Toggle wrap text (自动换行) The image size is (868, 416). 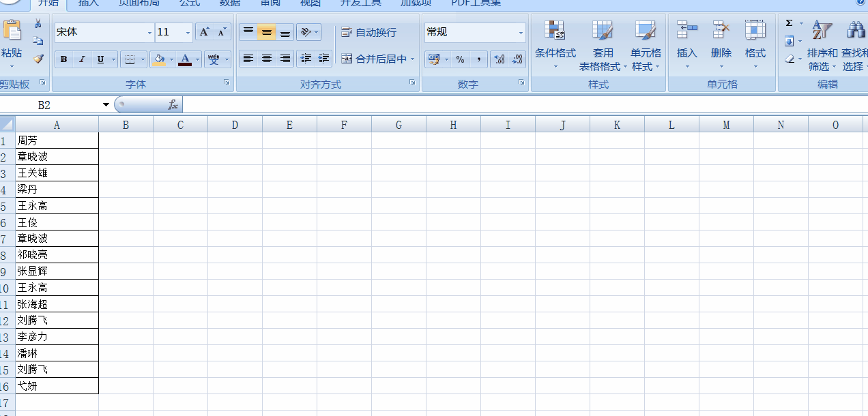point(369,32)
